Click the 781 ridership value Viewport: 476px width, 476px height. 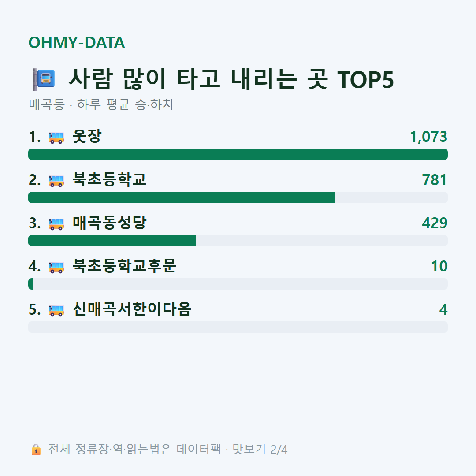click(435, 180)
